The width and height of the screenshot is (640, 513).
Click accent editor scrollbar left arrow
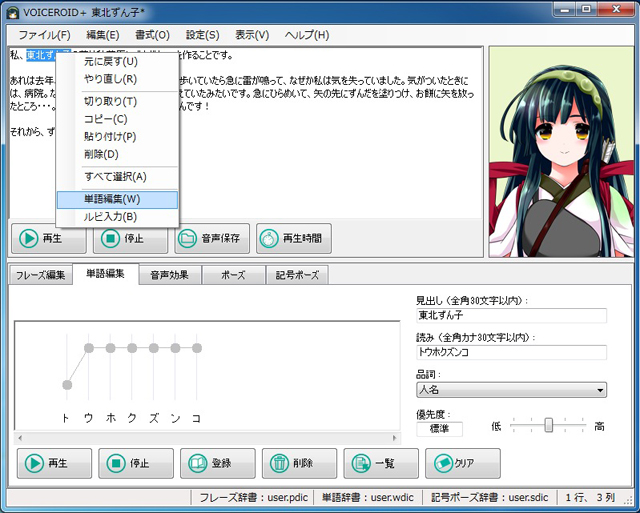(x=20, y=438)
